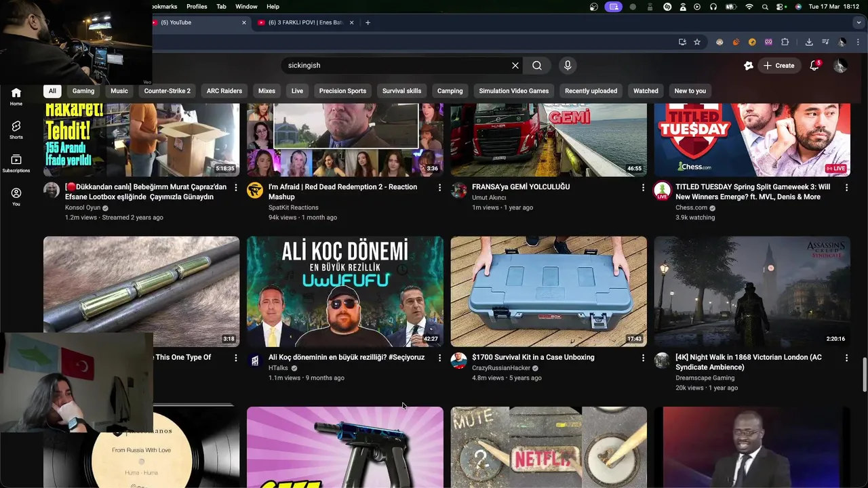Open CrazyRussianHacker channel avatar

pyautogui.click(x=458, y=360)
